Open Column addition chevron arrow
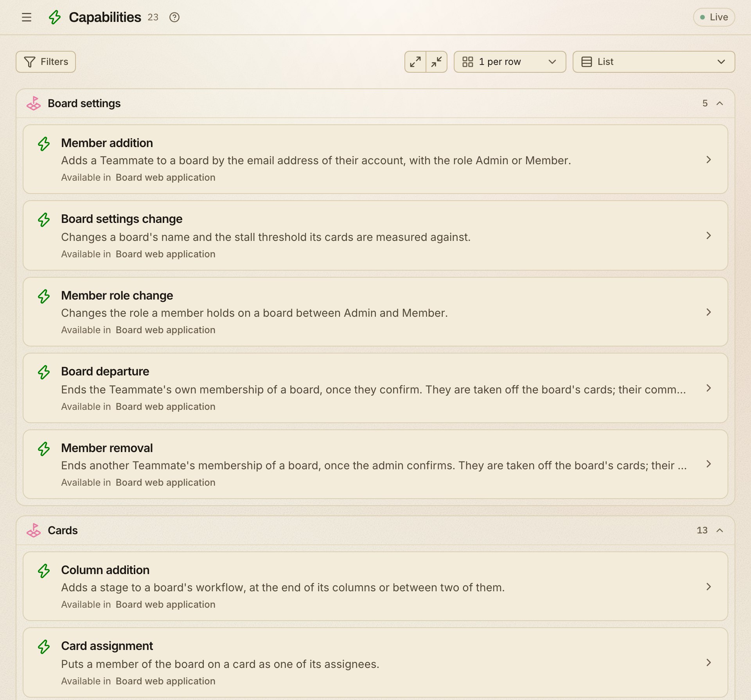The image size is (751, 700). pyautogui.click(x=708, y=587)
